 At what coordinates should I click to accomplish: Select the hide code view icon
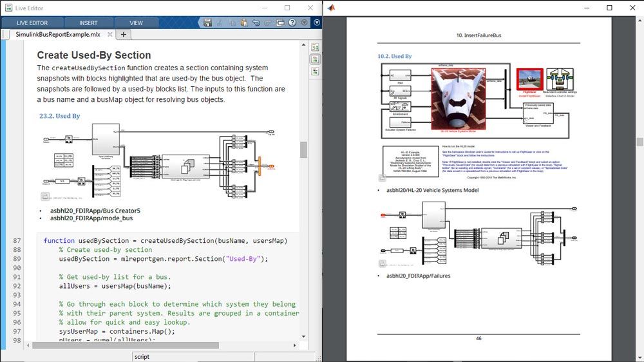(x=315, y=71)
